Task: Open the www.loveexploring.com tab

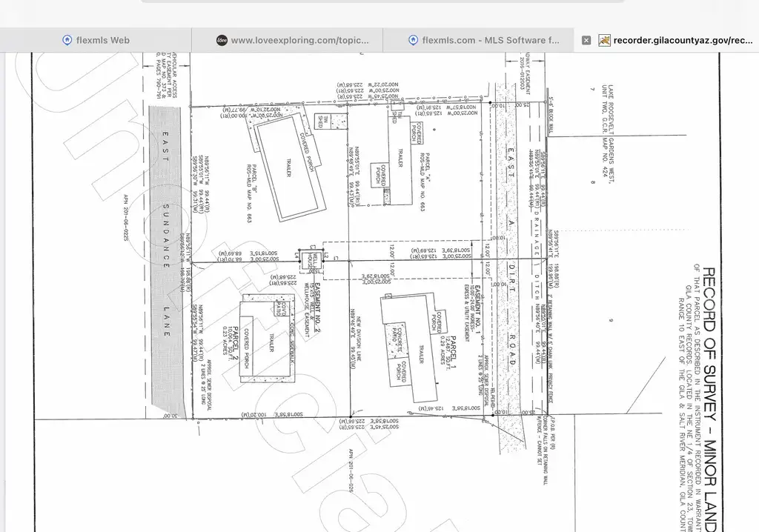Action: click(x=287, y=40)
